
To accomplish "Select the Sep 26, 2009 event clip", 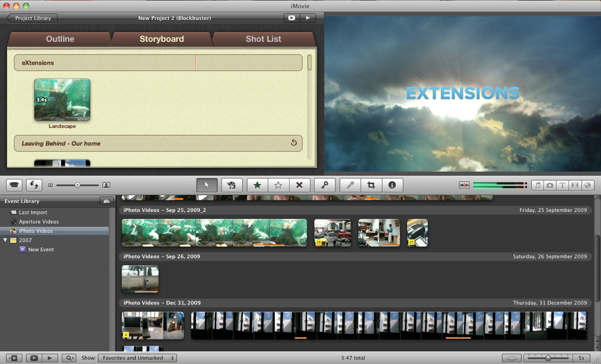I will click(140, 279).
